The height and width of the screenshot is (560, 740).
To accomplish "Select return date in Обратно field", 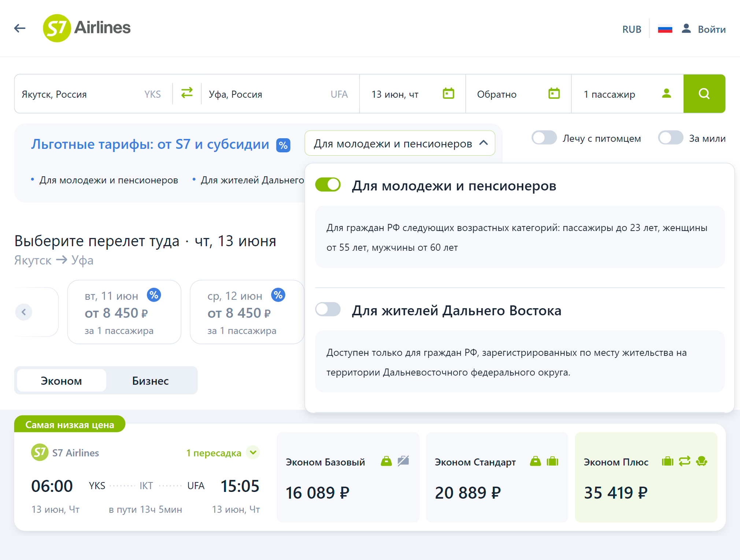I will 518,94.
